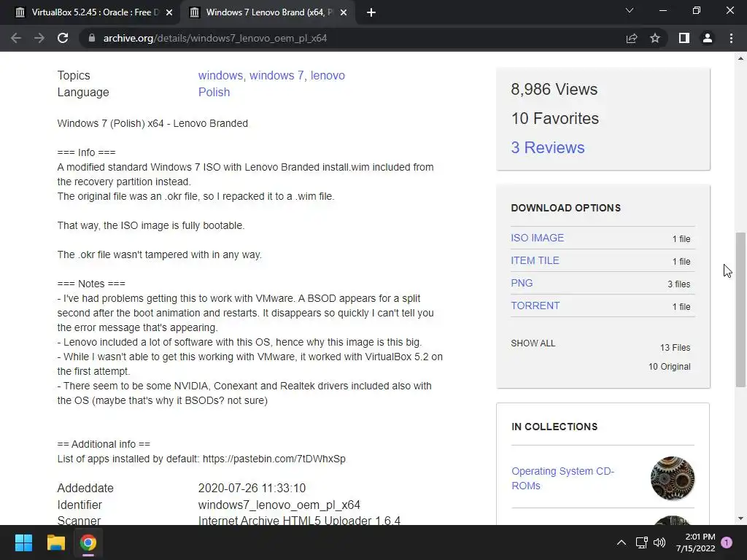Click the '=== Notes ===' line
Viewport: 747px width, 560px height.
coord(91,284)
